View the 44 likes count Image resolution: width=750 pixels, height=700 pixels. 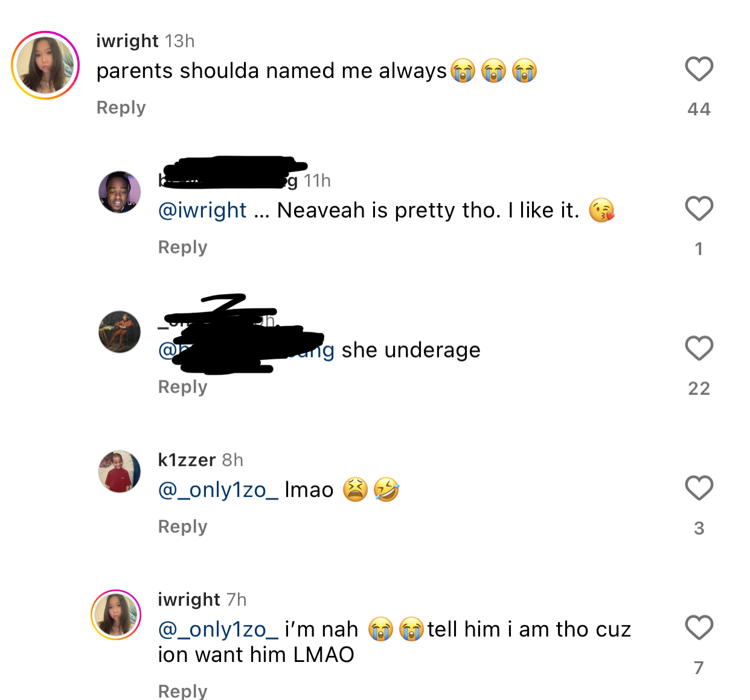[x=699, y=109]
